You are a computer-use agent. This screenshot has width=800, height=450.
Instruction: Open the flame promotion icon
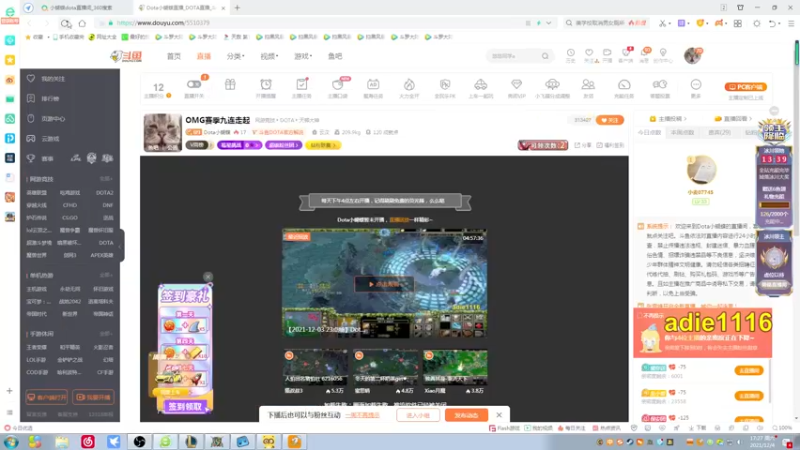click(x=409, y=87)
